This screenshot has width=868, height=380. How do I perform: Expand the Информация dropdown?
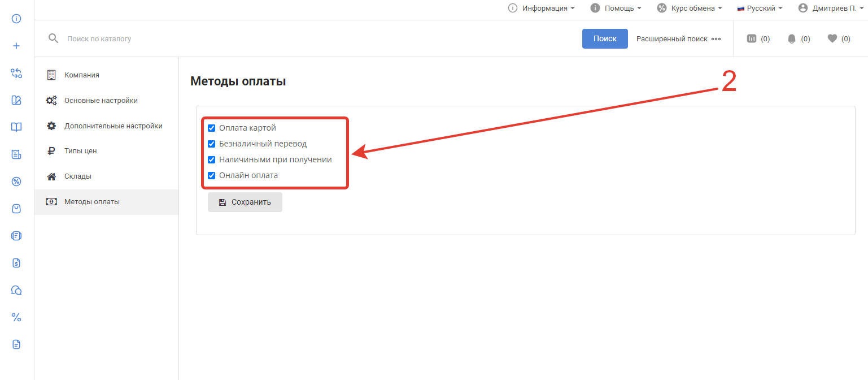point(542,8)
